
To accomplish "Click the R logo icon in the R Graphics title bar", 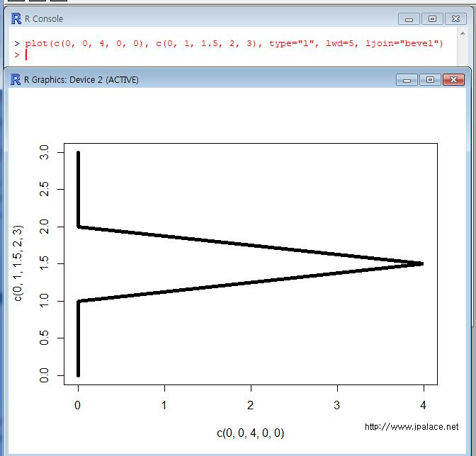I will click(x=16, y=80).
